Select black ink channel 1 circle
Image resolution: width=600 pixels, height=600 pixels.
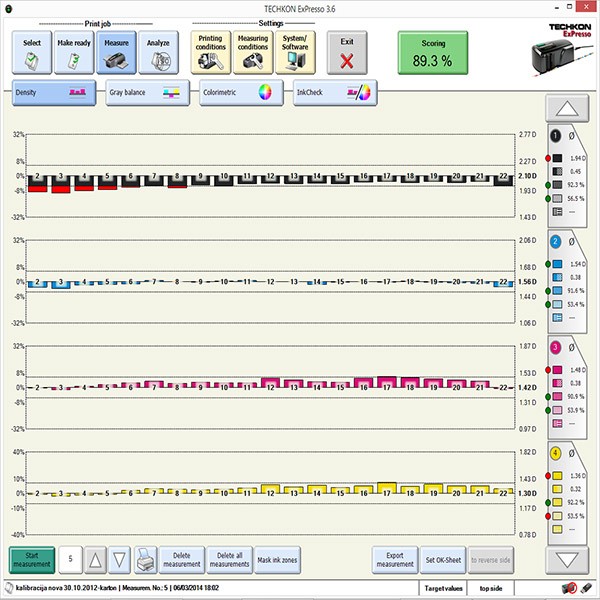click(555, 135)
